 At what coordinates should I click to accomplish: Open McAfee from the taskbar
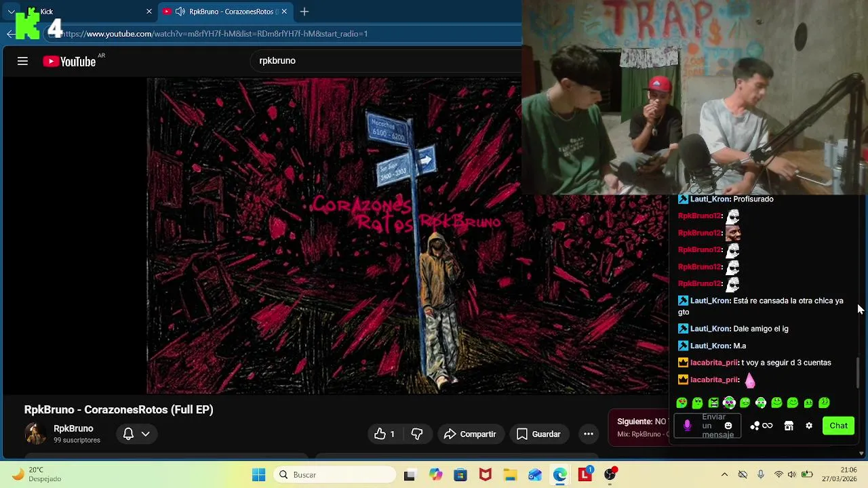click(x=486, y=475)
